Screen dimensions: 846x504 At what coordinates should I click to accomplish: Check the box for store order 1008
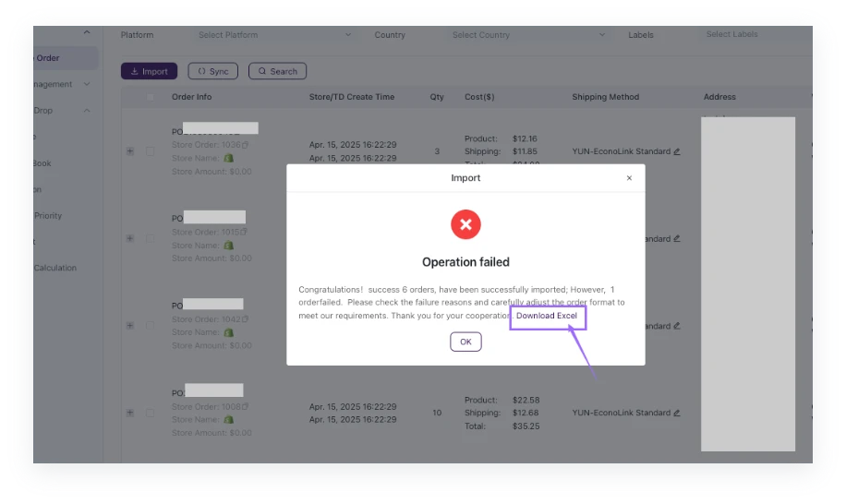point(150,413)
